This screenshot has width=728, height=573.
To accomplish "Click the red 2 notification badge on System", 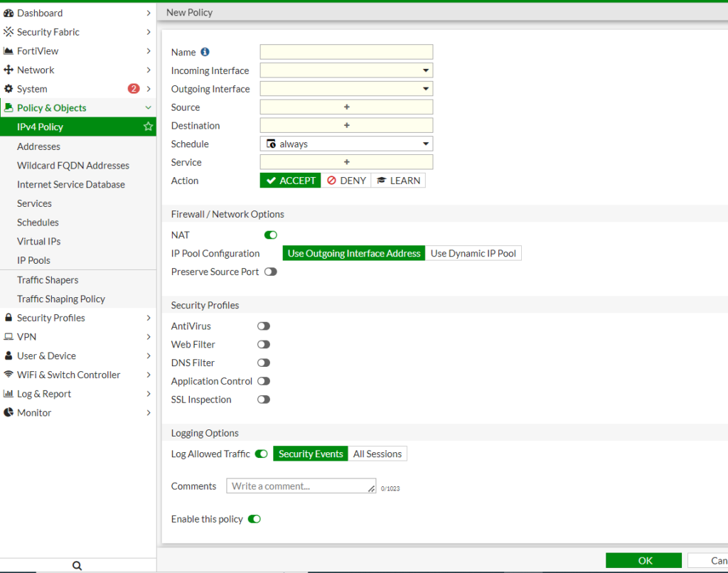I will point(133,89).
